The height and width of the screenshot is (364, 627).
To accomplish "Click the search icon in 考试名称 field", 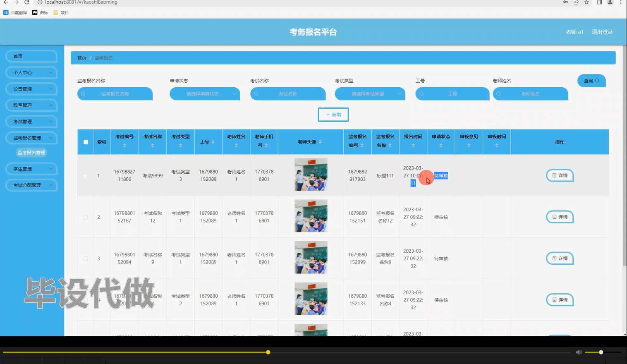I will click(256, 94).
